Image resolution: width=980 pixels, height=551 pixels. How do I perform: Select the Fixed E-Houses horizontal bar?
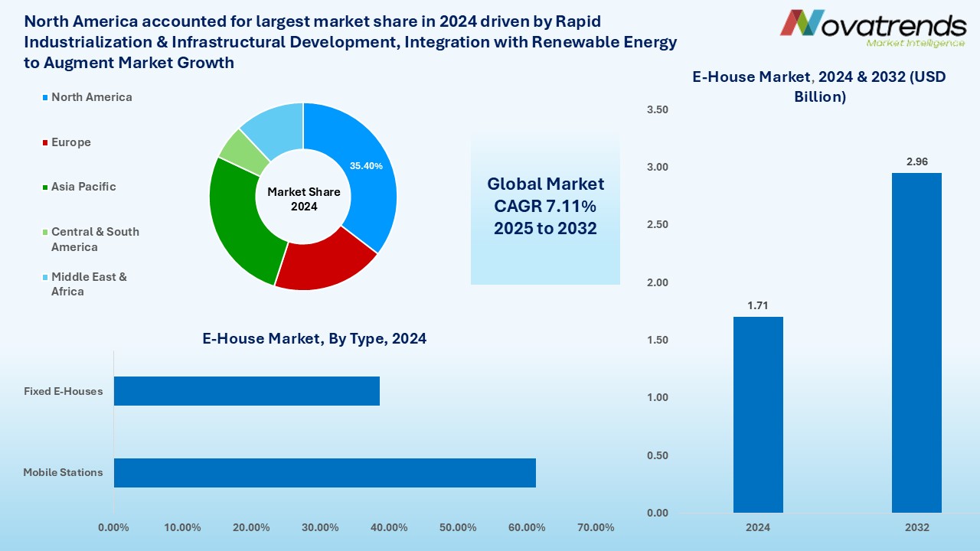(247, 391)
